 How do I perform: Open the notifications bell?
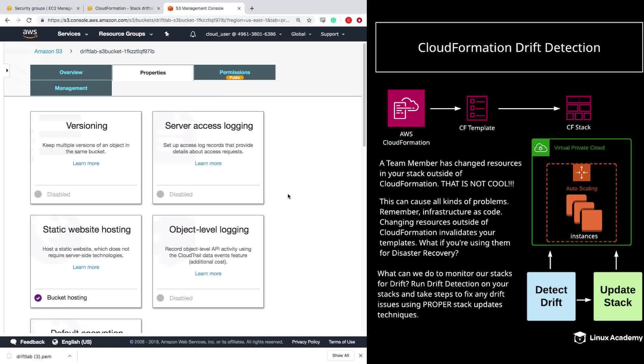[x=193, y=34]
